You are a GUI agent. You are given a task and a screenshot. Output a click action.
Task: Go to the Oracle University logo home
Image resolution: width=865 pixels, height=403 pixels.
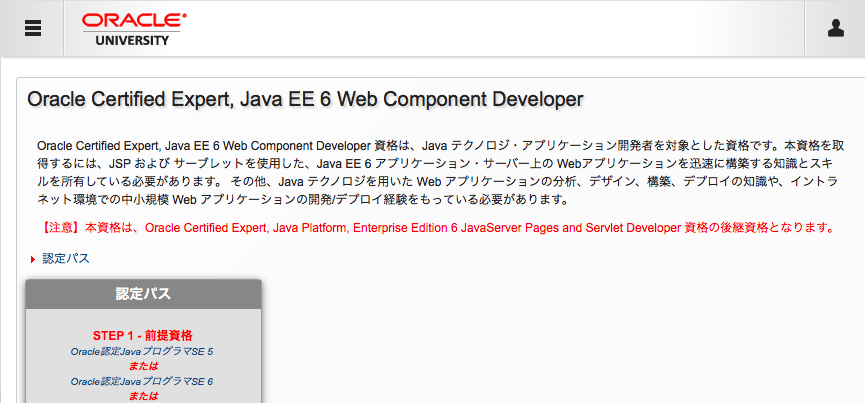(x=134, y=29)
